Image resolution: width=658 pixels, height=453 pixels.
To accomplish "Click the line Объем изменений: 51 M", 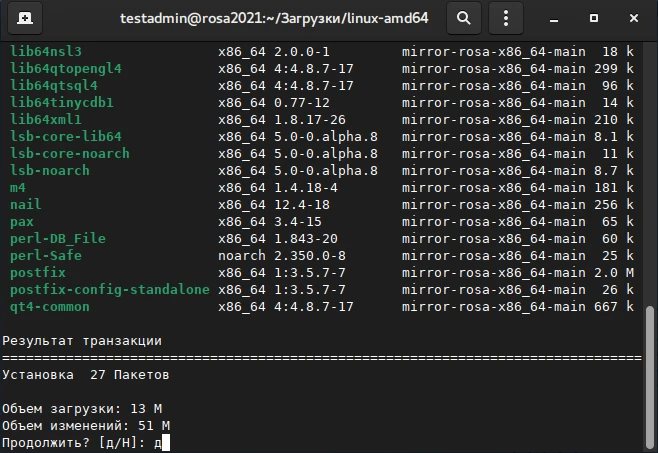I will click(x=86, y=425).
